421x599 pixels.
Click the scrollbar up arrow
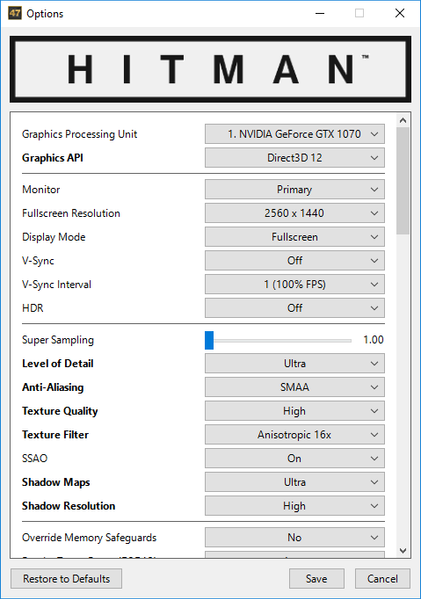[x=403, y=120]
